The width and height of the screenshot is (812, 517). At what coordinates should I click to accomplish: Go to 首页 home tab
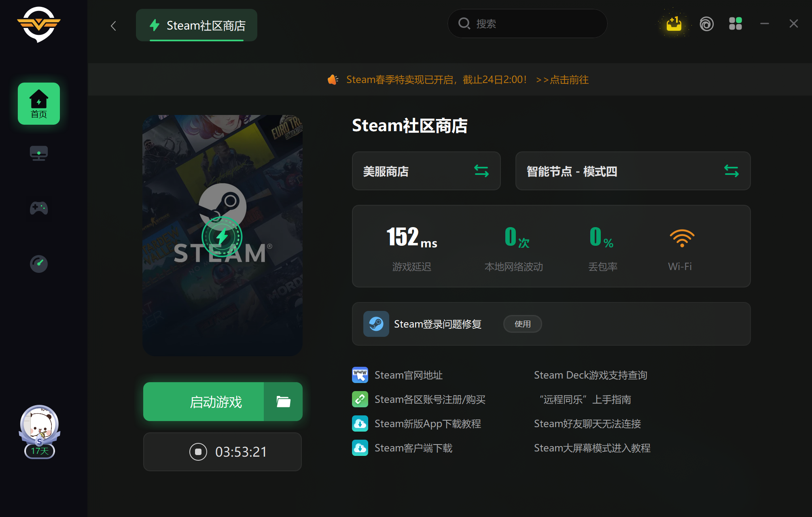click(x=39, y=104)
